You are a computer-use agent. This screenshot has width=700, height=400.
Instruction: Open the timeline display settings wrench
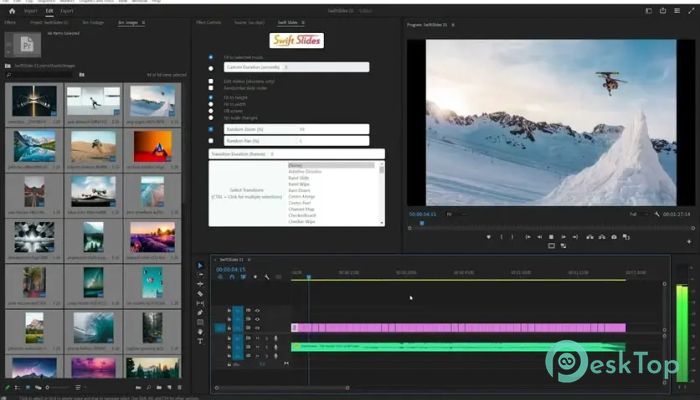(267, 277)
